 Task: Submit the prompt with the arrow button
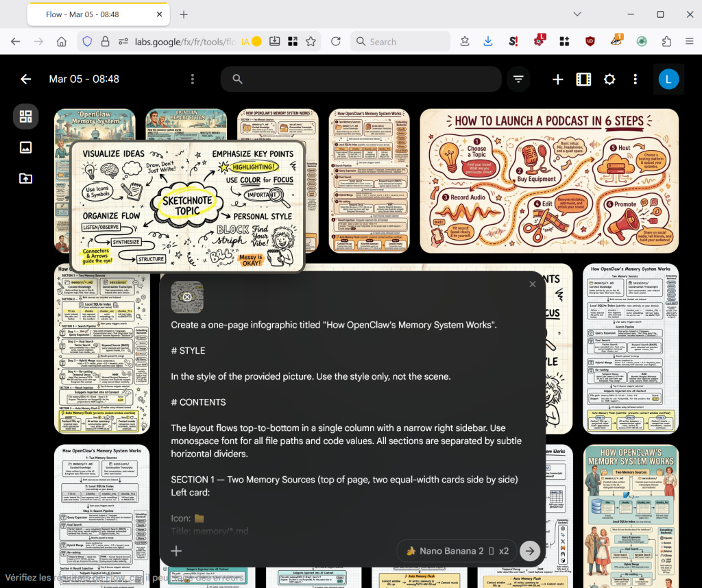529,550
